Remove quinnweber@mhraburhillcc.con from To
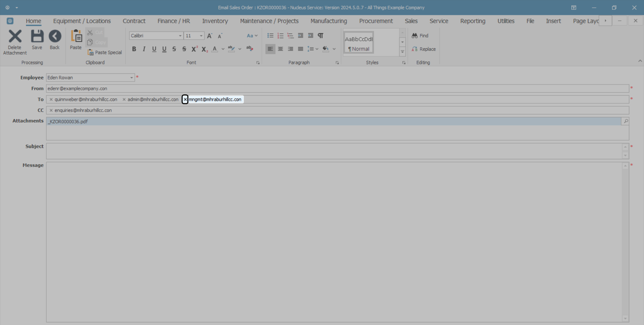Screen dimensions: 644x325 51,99
